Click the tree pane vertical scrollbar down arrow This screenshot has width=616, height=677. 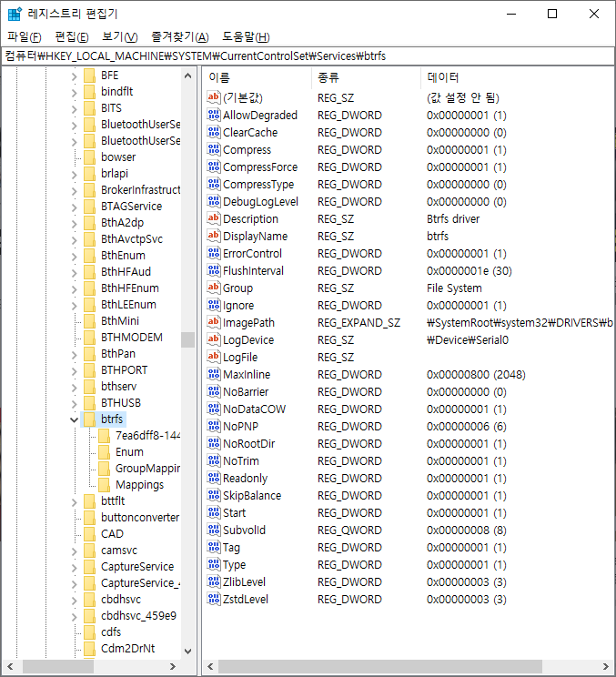click(187, 652)
